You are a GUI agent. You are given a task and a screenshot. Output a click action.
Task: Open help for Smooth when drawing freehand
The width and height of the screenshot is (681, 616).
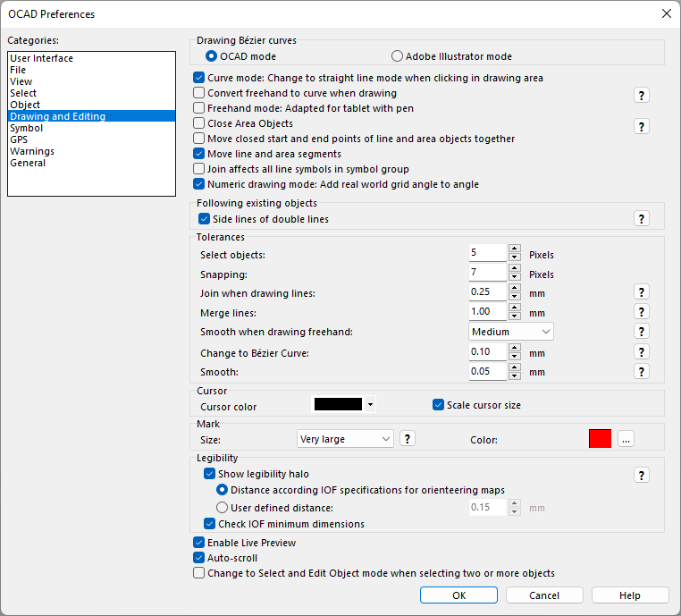coord(641,332)
